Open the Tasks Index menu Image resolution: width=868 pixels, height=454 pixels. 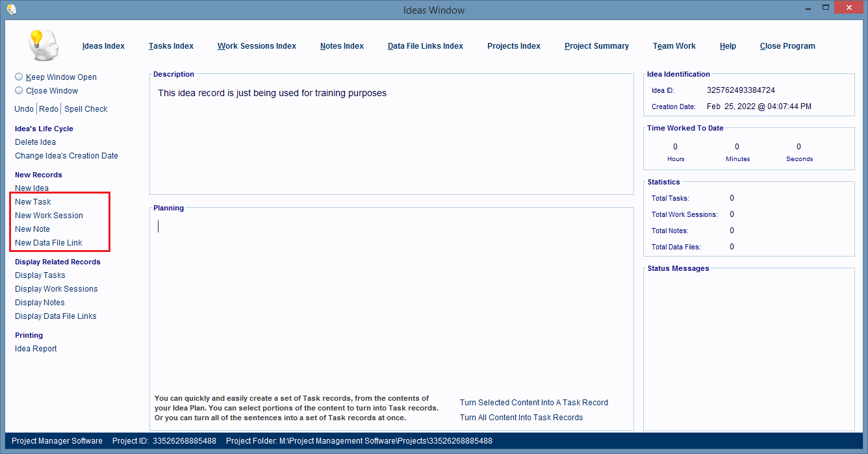tap(171, 46)
